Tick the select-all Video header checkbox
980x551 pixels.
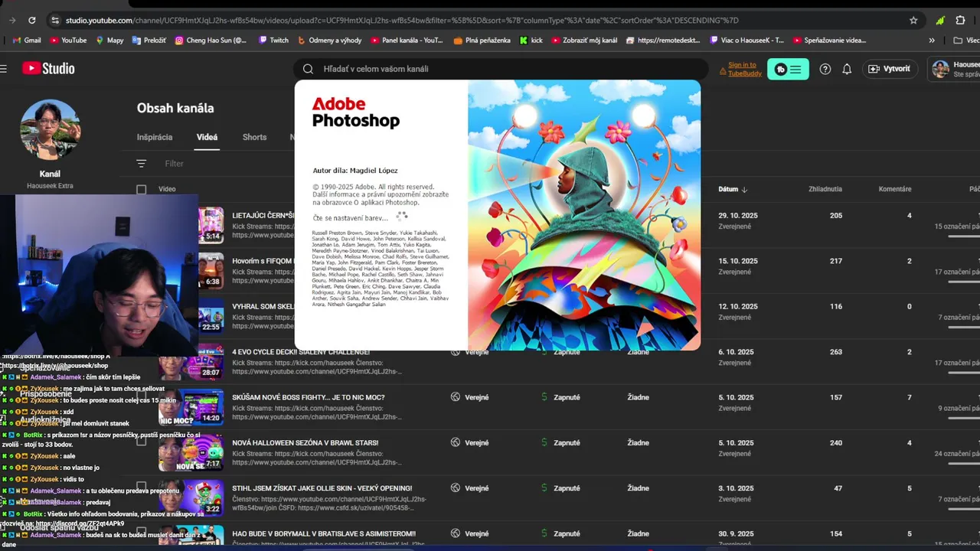pyautogui.click(x=141, y=189)
